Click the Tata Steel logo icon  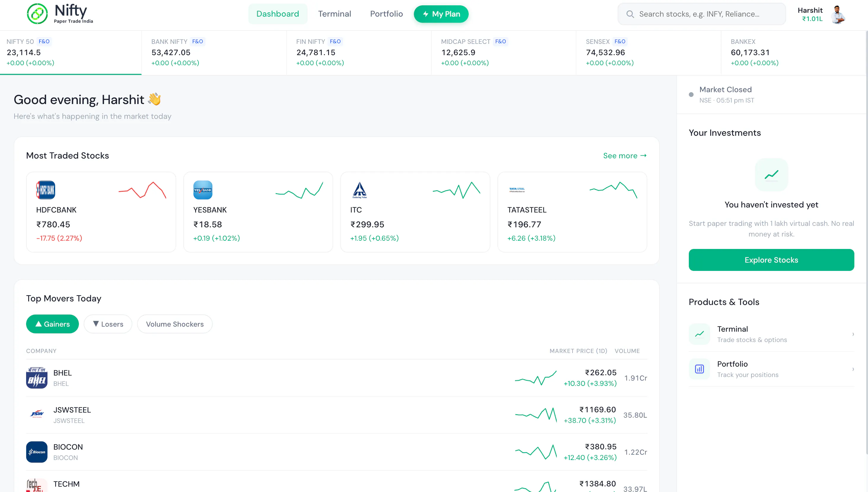click(x=517, y=190)
